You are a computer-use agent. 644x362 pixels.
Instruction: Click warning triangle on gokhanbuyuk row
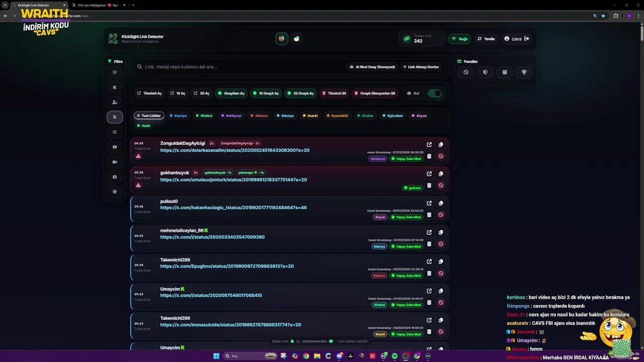tap(138, 186)
